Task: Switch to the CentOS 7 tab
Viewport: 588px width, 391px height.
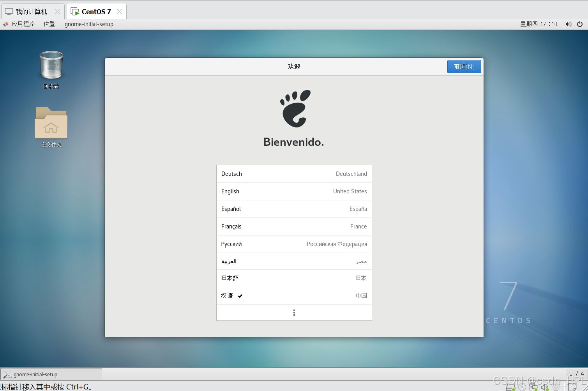Action: pyautogui.click(x=96, y=12)
